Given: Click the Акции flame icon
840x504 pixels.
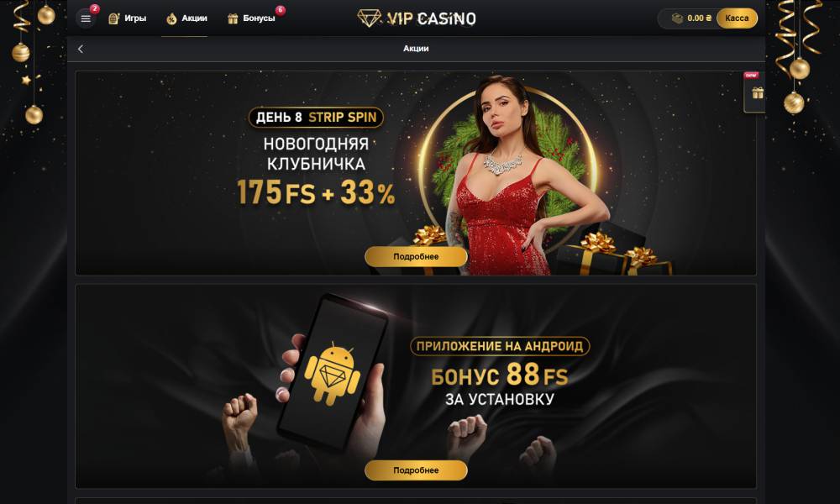Looking at the screenshot, I should tap(171, 19).
